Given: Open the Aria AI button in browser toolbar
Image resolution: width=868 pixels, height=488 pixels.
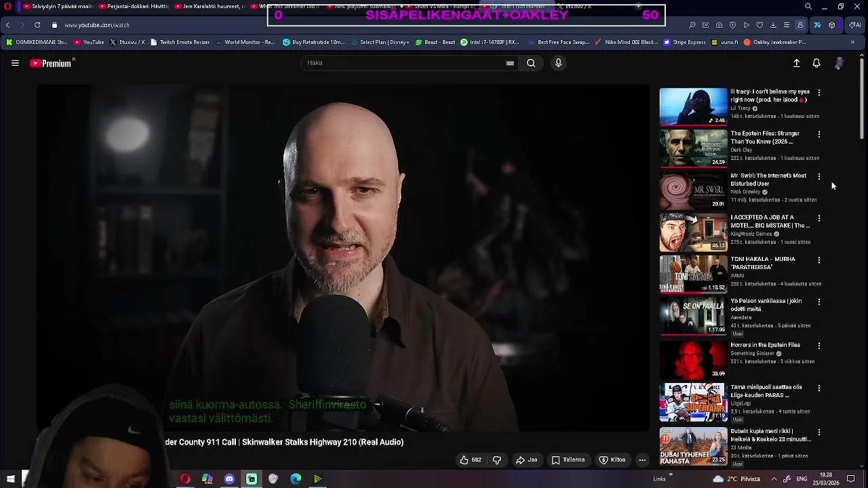Looking at the screenshot, I should click(855, 25).
